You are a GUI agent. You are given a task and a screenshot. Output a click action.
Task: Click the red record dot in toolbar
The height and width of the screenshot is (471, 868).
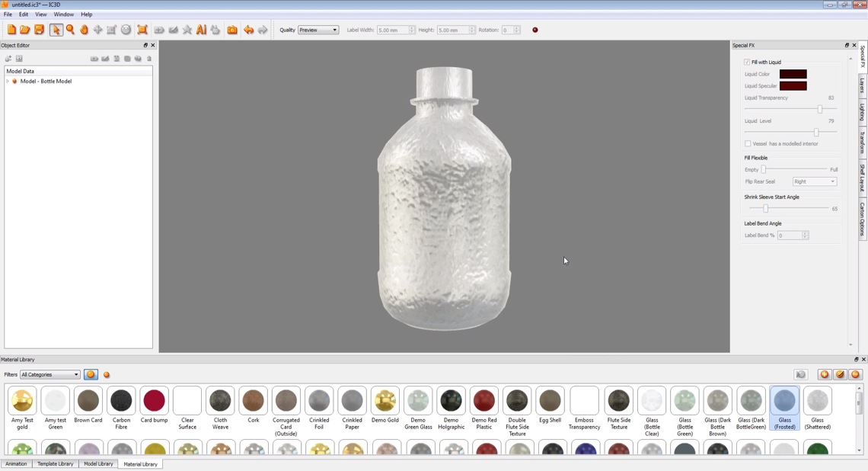(x=535, y=30)
